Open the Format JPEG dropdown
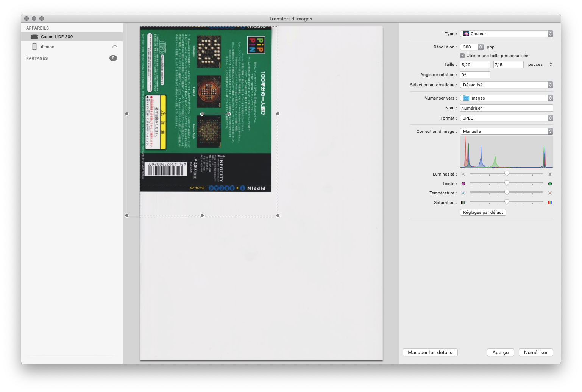 507,118
